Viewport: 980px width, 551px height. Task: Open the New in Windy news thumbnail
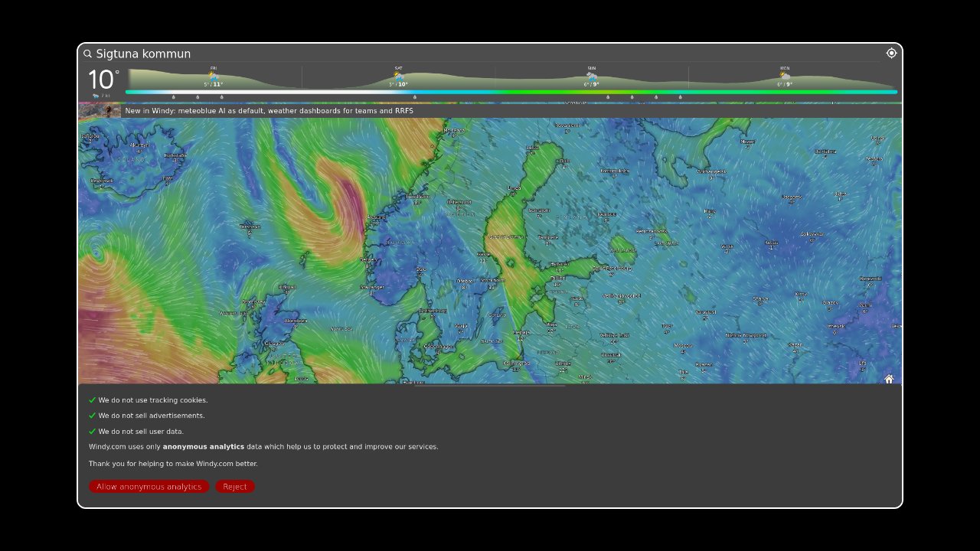(x=100, y=110)
